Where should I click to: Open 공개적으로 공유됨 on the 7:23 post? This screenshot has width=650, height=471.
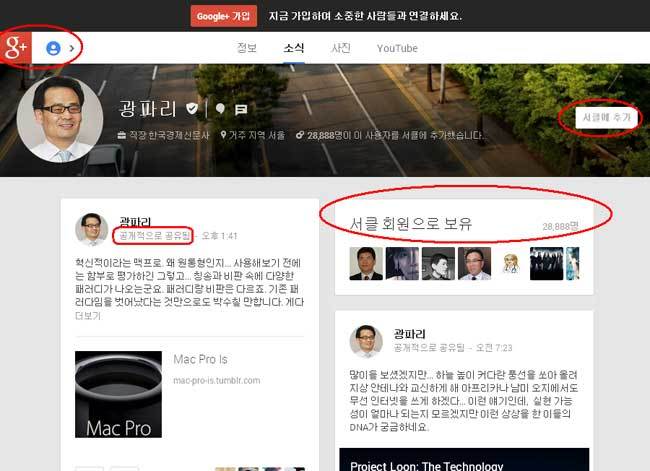pos(429,347)
